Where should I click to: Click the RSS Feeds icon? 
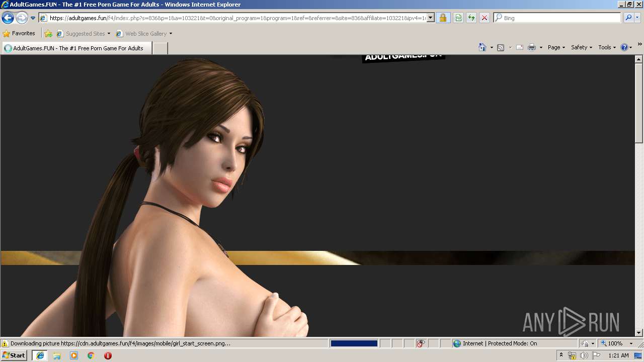pos(501,47)
